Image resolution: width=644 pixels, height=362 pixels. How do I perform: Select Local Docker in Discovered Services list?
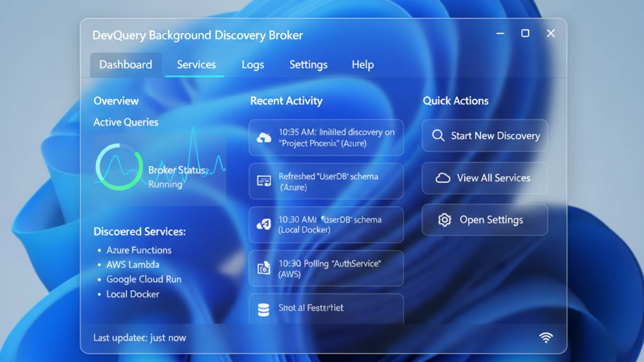(x=133, y=294)
